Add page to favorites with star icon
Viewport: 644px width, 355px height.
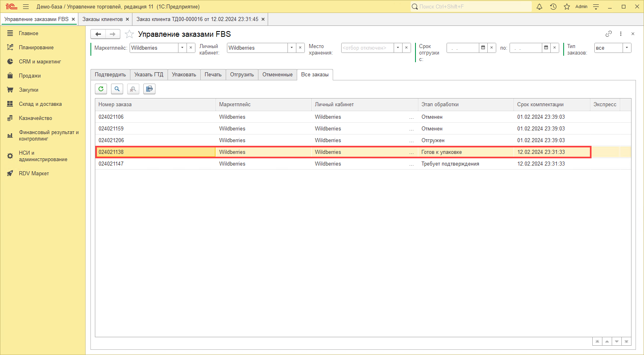click(129, 34)
